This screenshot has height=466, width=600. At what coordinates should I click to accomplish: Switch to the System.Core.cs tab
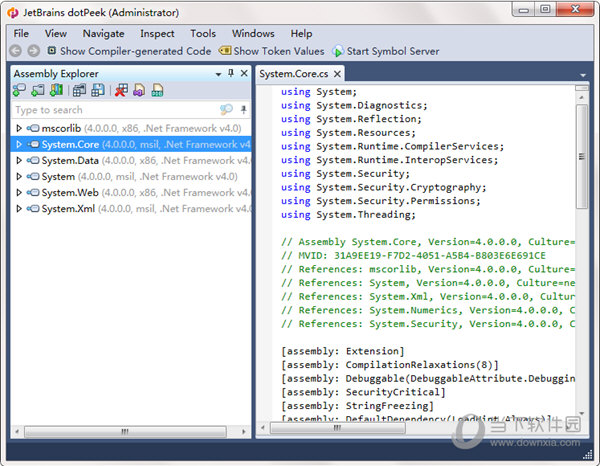pyautogui.click(x=293, y=74)
